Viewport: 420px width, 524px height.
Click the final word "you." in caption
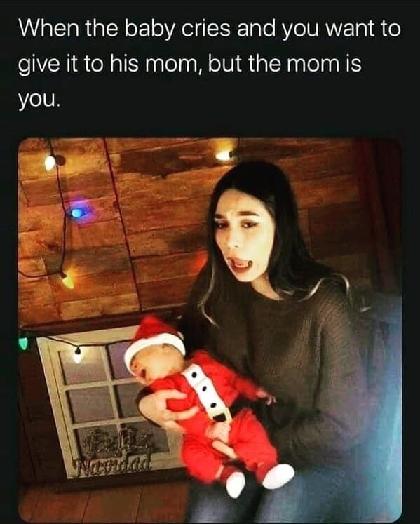39,98
